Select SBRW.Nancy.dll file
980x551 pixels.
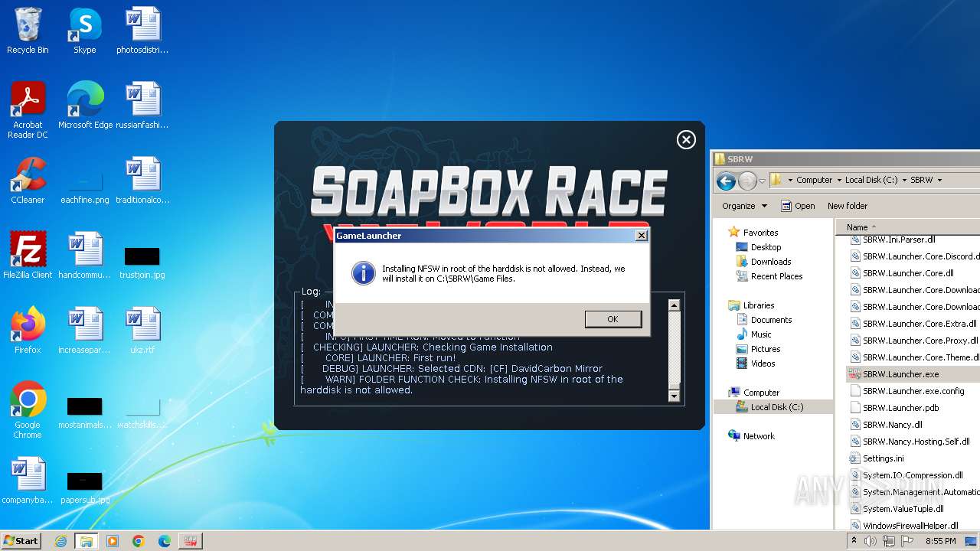pos(892,425)
